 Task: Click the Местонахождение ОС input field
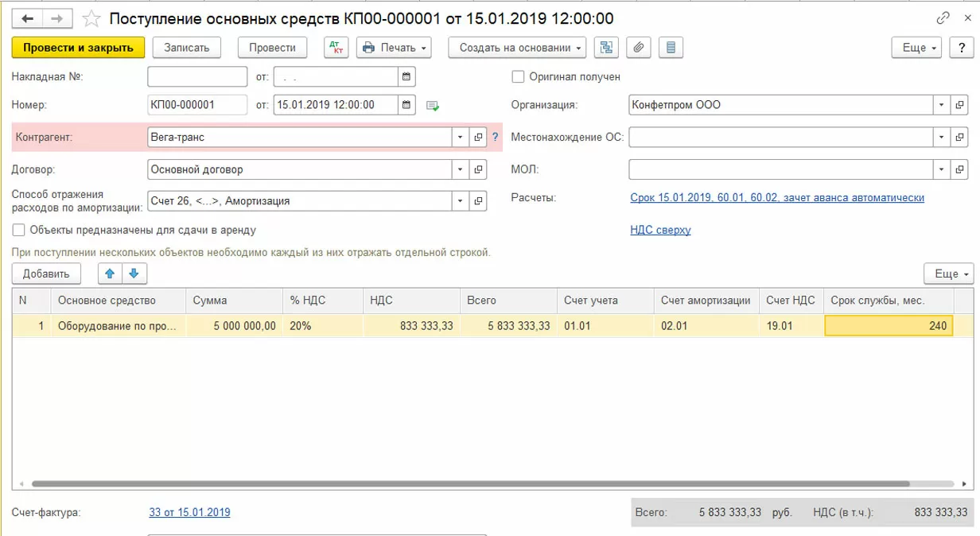(x=781, y=138)
